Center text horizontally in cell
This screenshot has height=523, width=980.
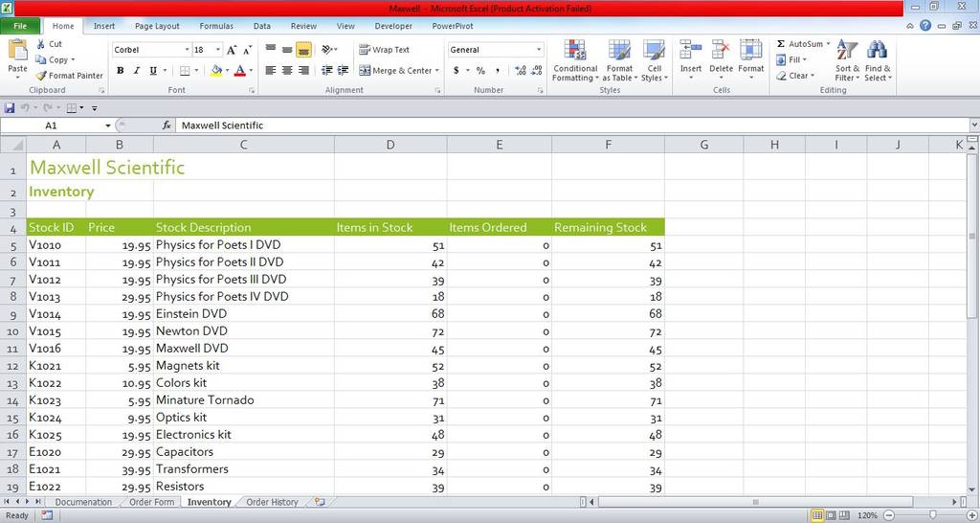pos(287,71)
